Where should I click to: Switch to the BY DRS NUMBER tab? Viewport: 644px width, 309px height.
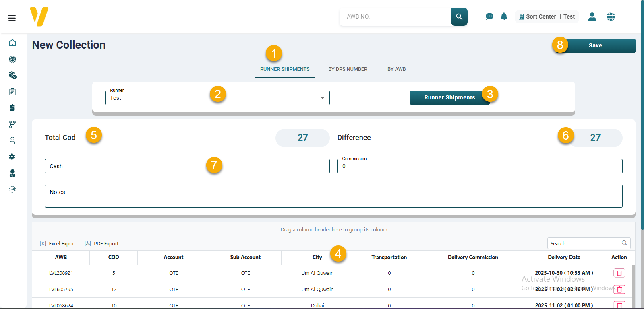pos(348,69)
